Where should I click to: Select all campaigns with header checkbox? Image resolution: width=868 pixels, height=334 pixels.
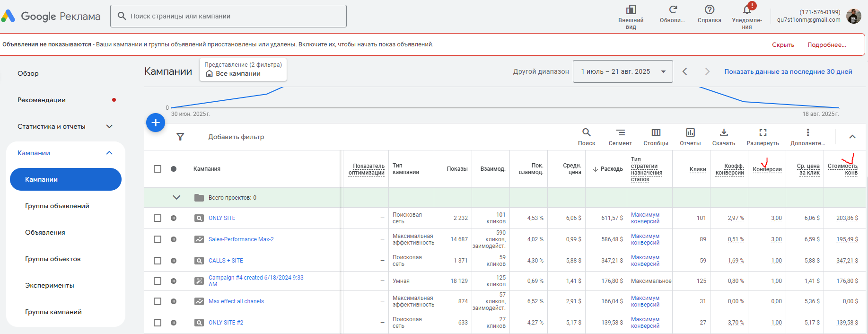tap(158, 169)
